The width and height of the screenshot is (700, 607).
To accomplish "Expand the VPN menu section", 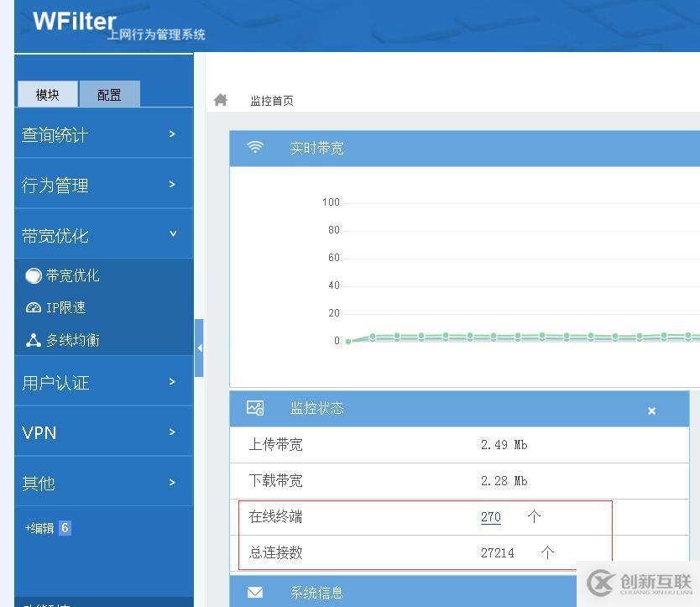I will tap(102, 433).
